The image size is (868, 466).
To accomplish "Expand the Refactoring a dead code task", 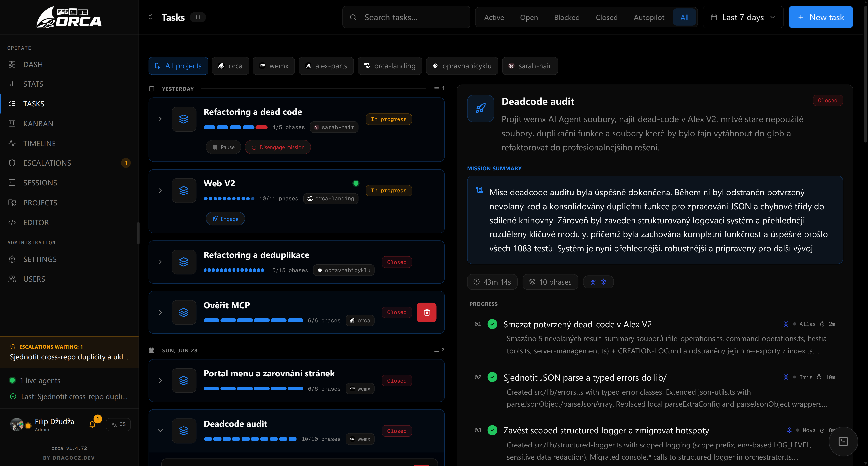I will (160, 119).
